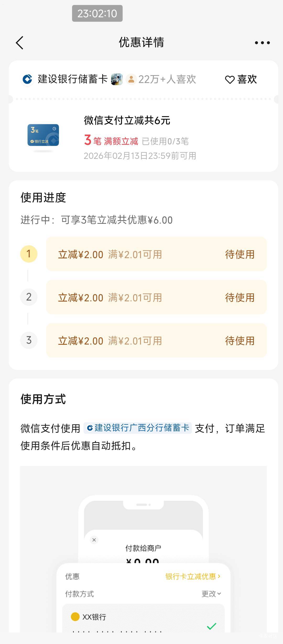Select step 1 yellow circle marker

29,254
